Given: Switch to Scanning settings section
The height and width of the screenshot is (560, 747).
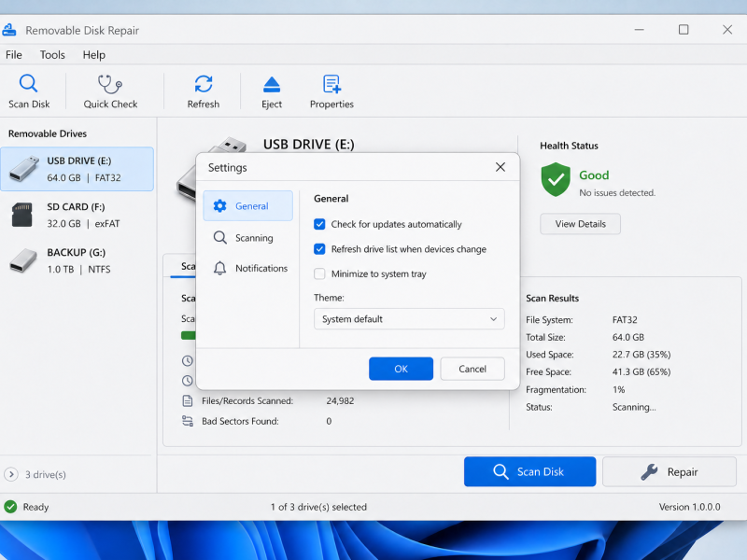Looking at the screenshot, I should pyautogui.click(x=247, y=237).
